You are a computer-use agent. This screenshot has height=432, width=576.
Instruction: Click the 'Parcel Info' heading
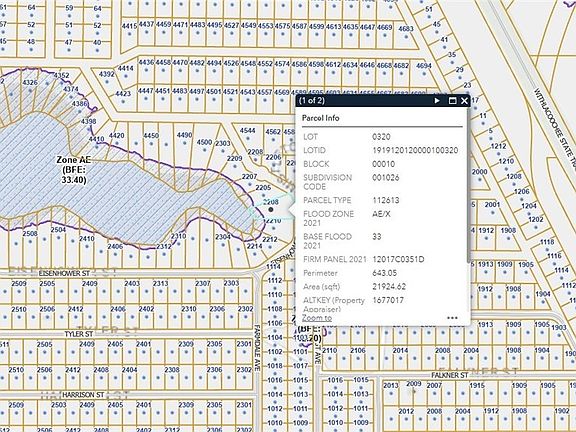[x=320, y=118]
